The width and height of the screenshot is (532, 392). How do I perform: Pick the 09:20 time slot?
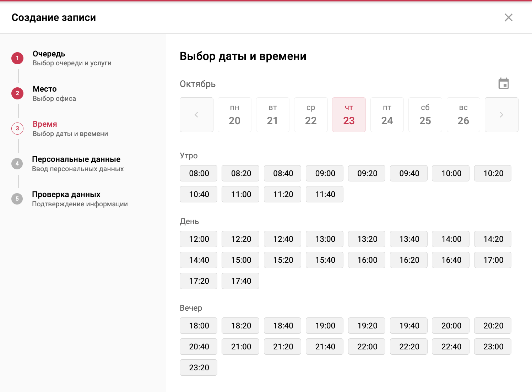coord(367,173)
